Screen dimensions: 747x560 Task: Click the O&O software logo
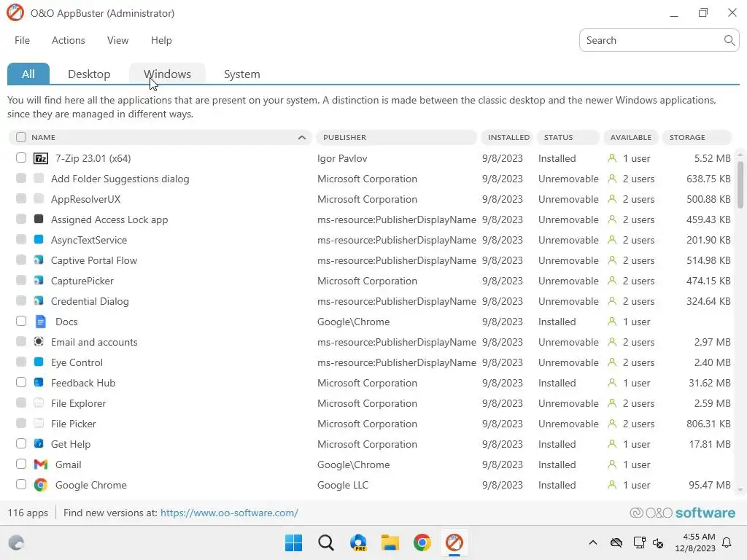[683, 513]
